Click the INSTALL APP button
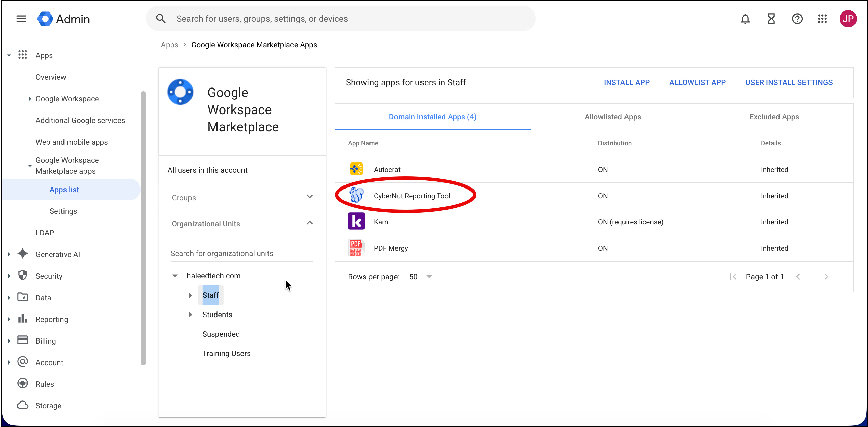This screenshot has height=427, width=868. pyautogui.click(x=627, y=82)
